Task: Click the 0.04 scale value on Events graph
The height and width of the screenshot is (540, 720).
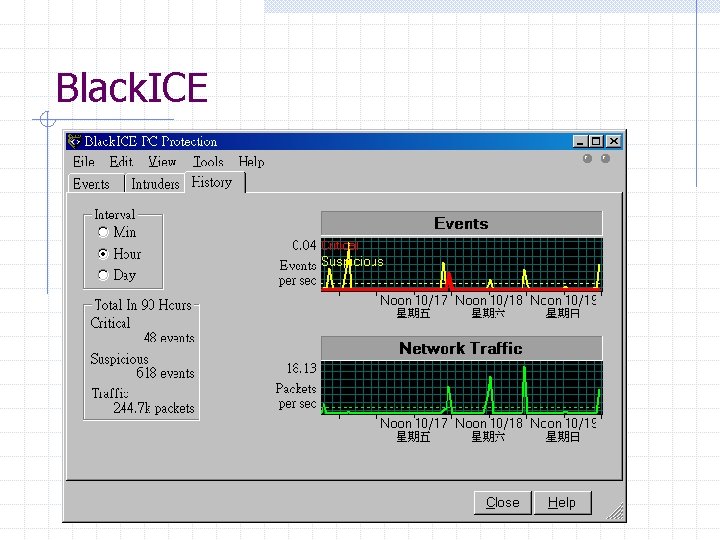Action: point(304,245)
